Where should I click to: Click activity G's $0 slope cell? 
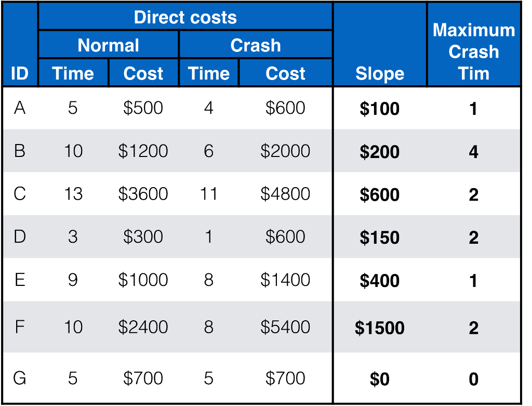click(380, 379)
